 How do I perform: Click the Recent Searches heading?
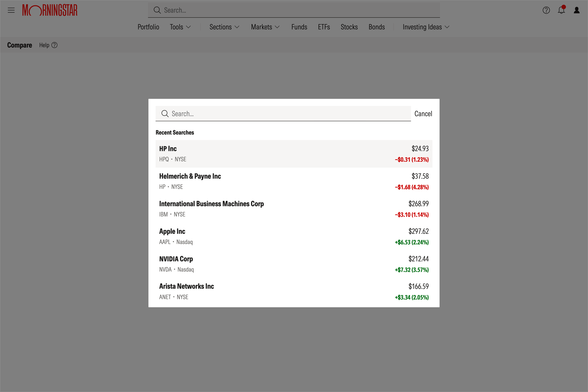click(x=175, y=133)
